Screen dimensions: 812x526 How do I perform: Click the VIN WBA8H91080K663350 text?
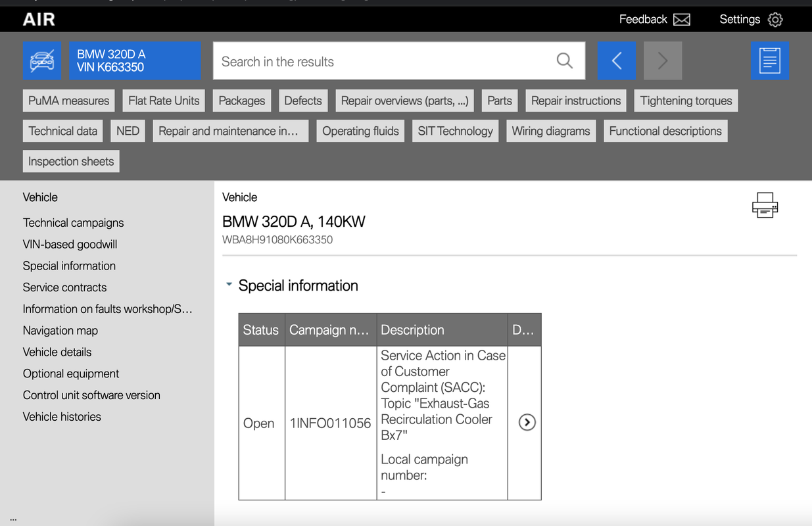(277, 240)
